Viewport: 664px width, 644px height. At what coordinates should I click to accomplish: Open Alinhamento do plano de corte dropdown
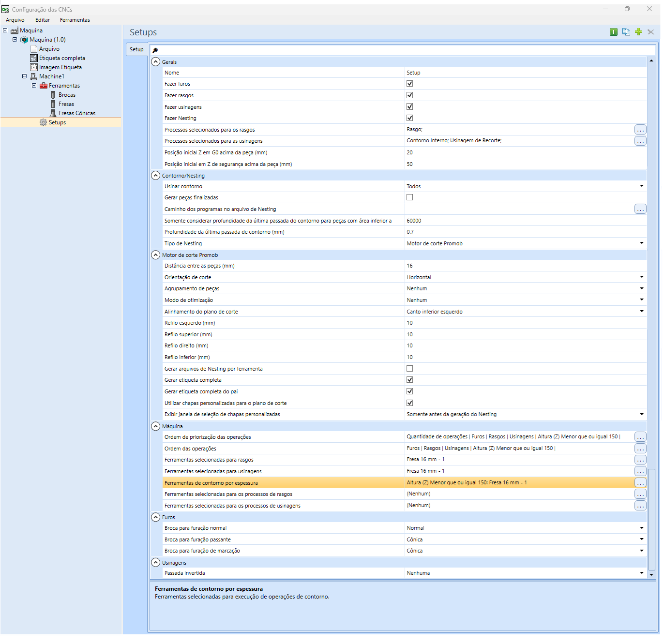pos(642,311)
